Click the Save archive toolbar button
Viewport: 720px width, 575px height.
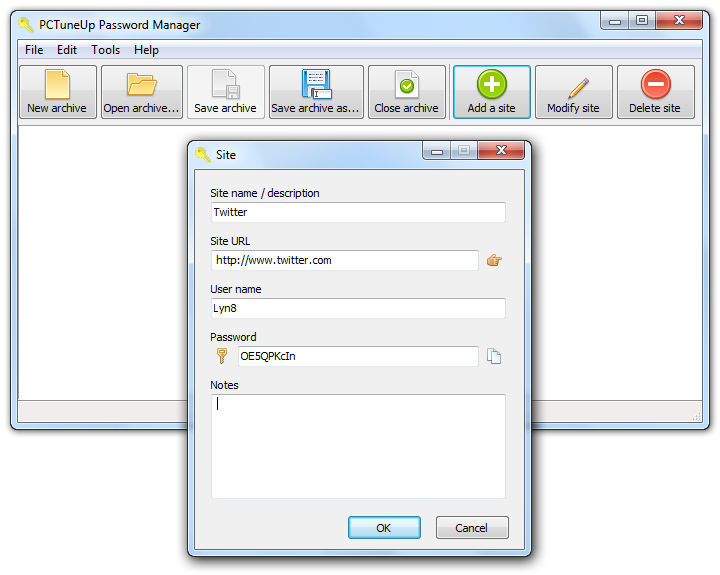click(x=225, y=92)
